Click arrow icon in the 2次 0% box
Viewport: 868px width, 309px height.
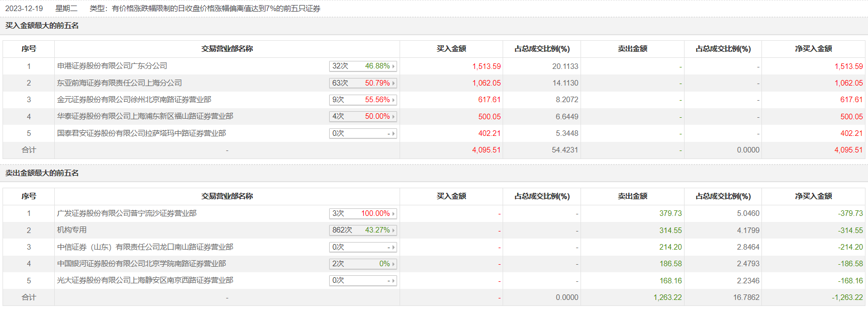tap(394, 264)
